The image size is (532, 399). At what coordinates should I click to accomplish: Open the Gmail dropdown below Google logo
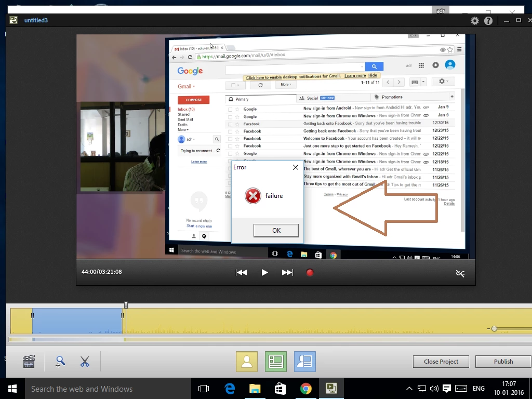pyautogui.click(x=187, y=86)
